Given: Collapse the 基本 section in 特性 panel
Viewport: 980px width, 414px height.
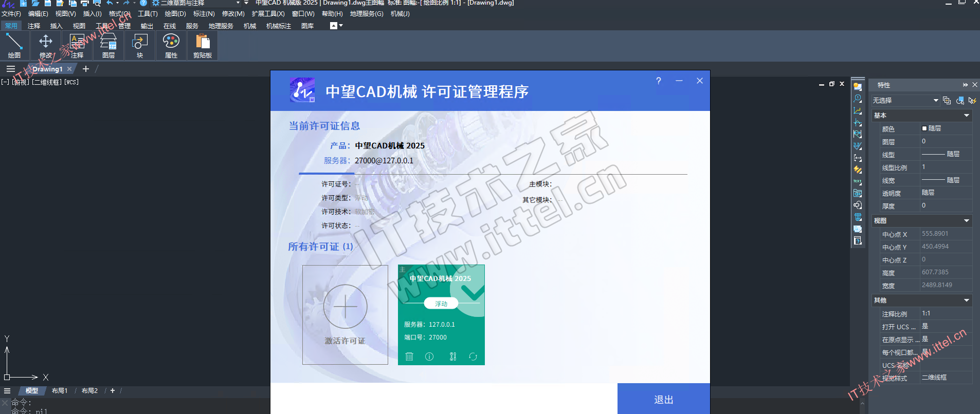Looking at the screenshot, I should tap(967, 116).
